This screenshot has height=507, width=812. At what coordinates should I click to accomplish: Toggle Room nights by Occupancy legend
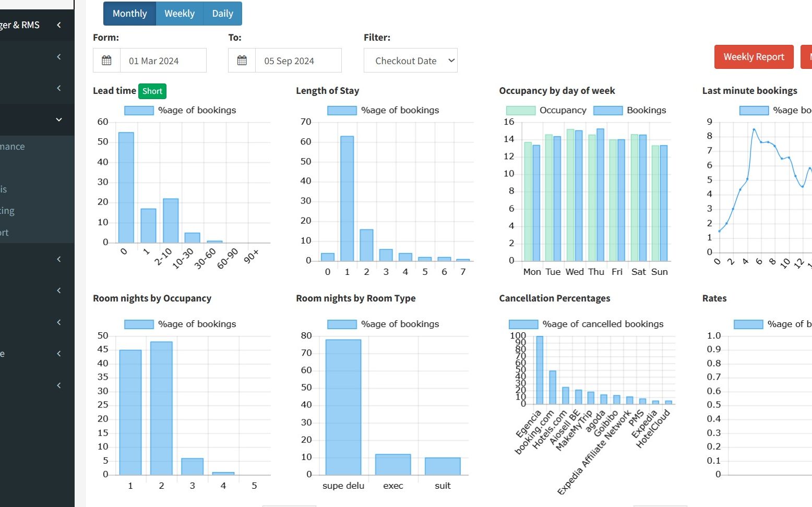pos(180,324)
